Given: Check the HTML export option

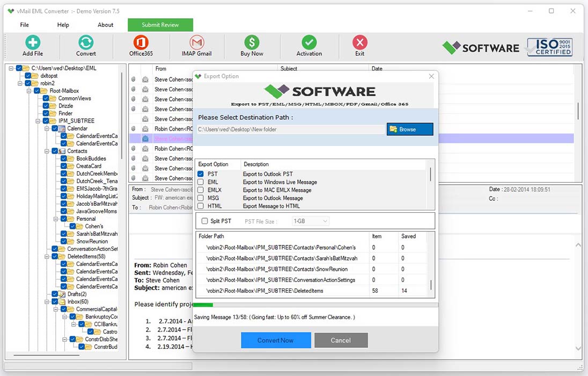Looking at the screenshot, I should tap(201, 206).
